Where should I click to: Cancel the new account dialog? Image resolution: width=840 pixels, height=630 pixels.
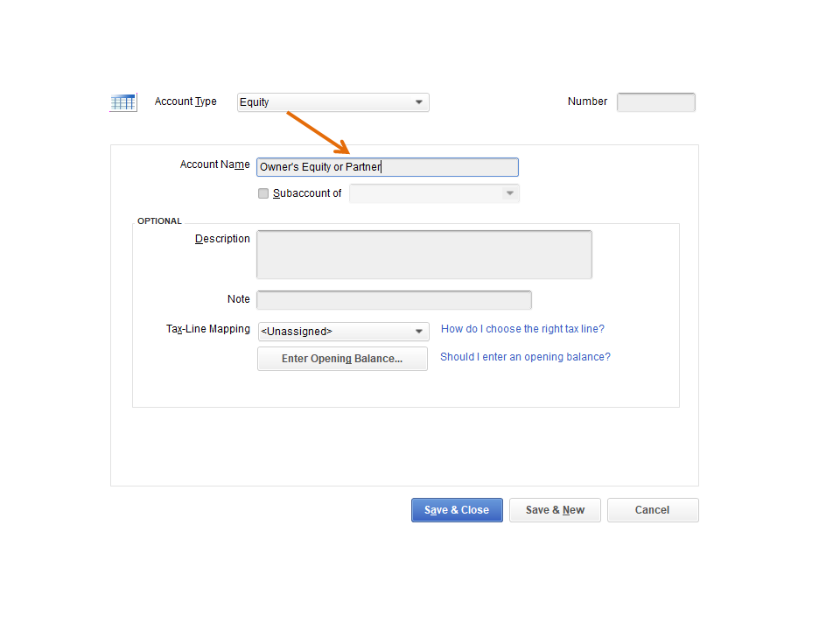(x=653, y=510)
